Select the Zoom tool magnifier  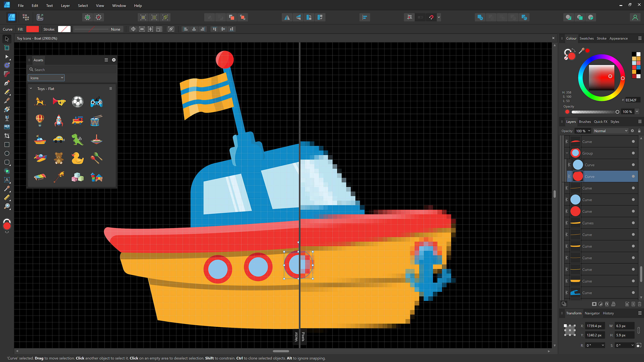7,206
